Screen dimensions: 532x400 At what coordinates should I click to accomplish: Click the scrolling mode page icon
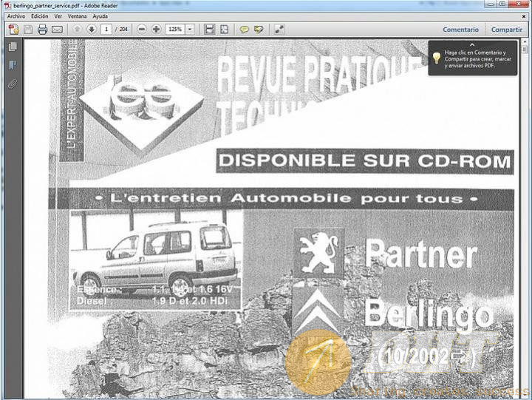[210, 30]
